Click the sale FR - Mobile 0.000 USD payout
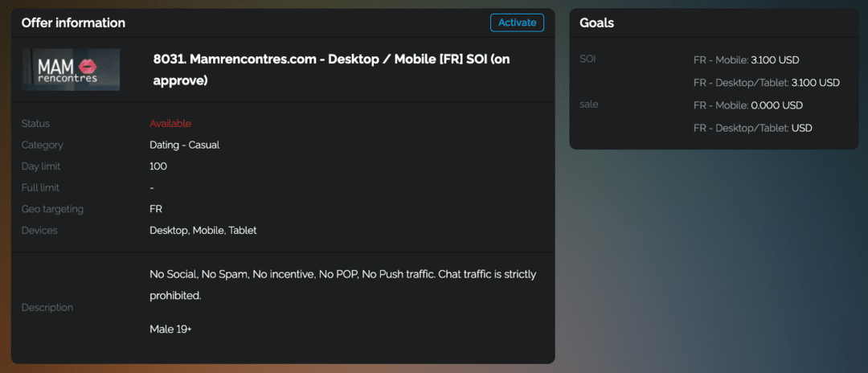 pyautogui.click(x=747, y=105)
